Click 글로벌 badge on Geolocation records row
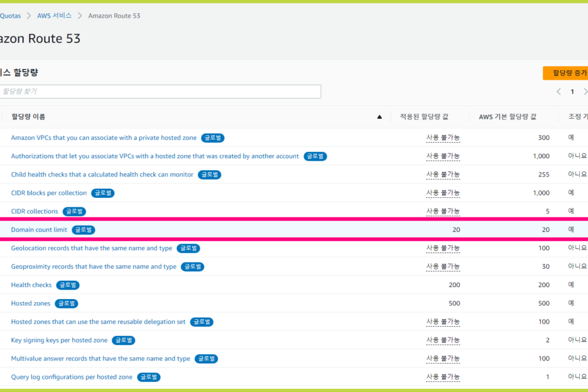 188,248
